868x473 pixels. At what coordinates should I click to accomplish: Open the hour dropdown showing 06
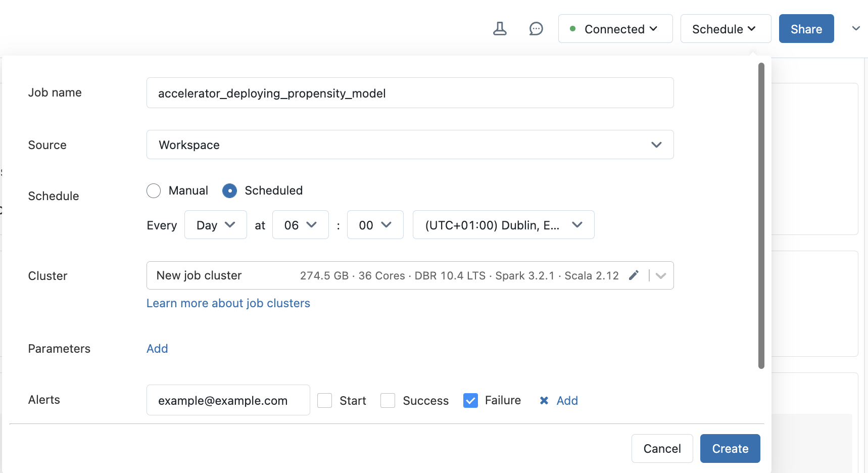[300, 225]
